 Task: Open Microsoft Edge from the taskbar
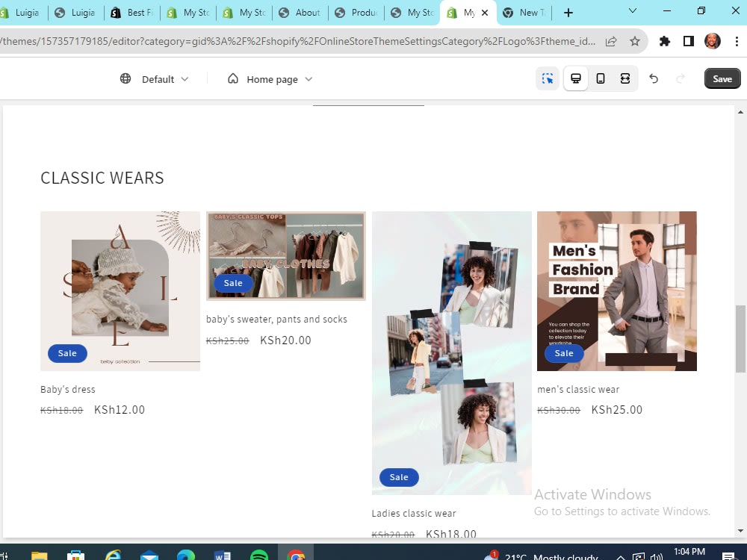(x=186, y=554)
